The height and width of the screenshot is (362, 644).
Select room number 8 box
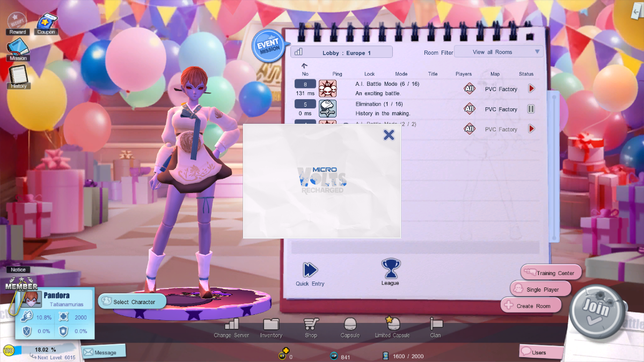[x=305, y=84]
